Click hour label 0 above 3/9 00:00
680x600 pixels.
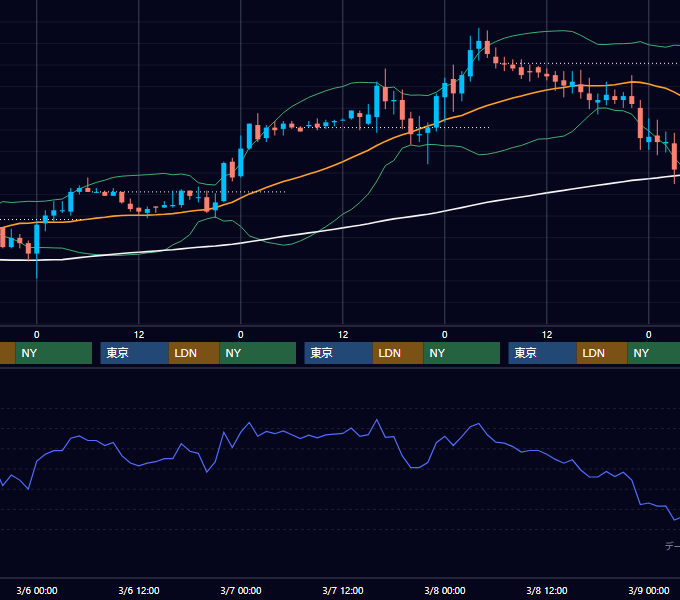[x=648, y=335]
